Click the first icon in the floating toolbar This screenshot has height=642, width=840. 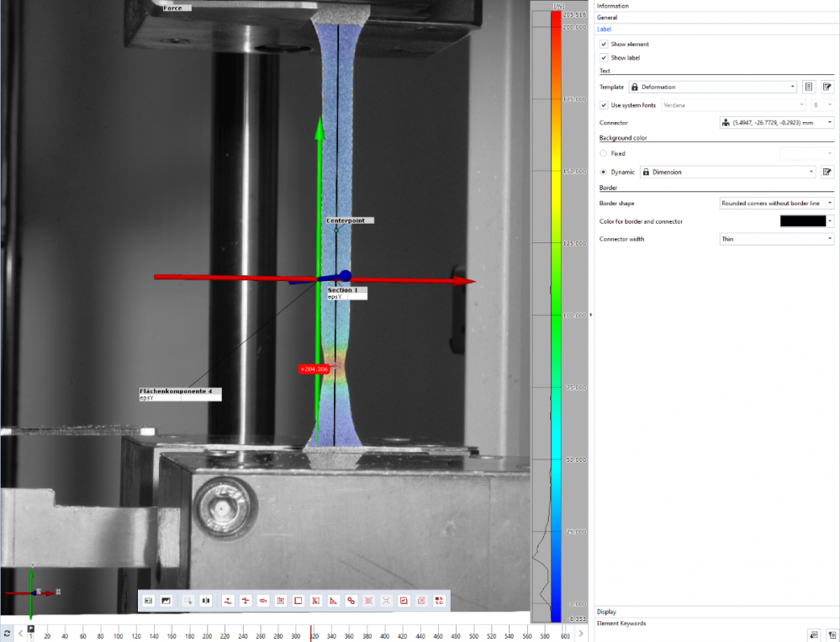coord(149,601)
